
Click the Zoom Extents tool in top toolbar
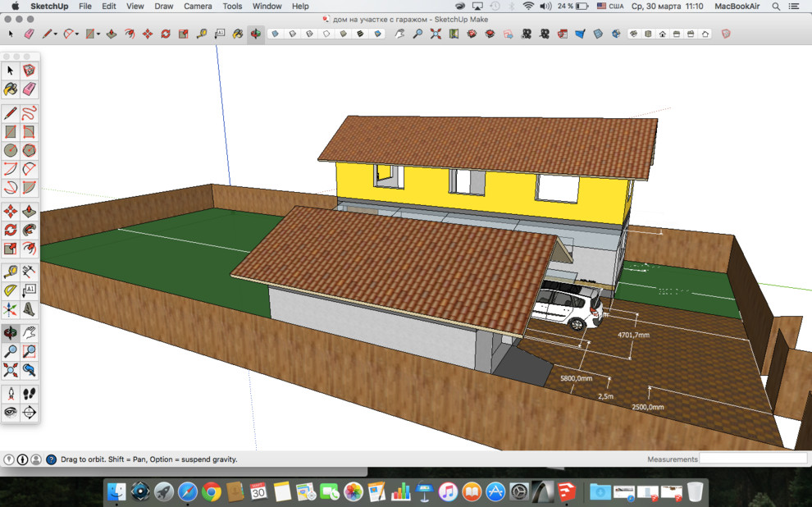click(435, 34)
